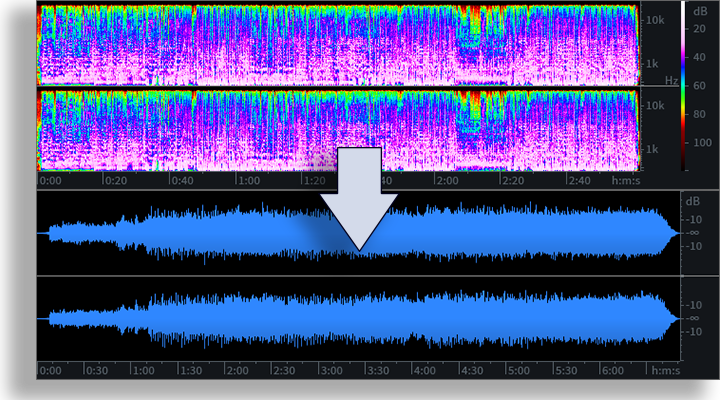The height and width of the screenshot is (400, 720).
Task: Select the 6:00 mark on waveform ruler
Action: point(612,370)
